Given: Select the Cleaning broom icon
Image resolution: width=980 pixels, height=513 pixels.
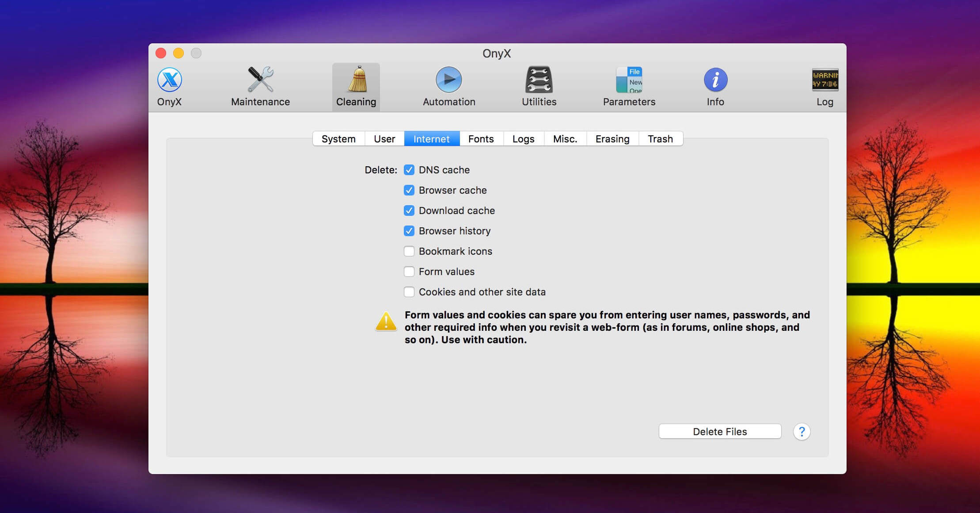Looking at the screenshot, I should [x=357, y=80].
